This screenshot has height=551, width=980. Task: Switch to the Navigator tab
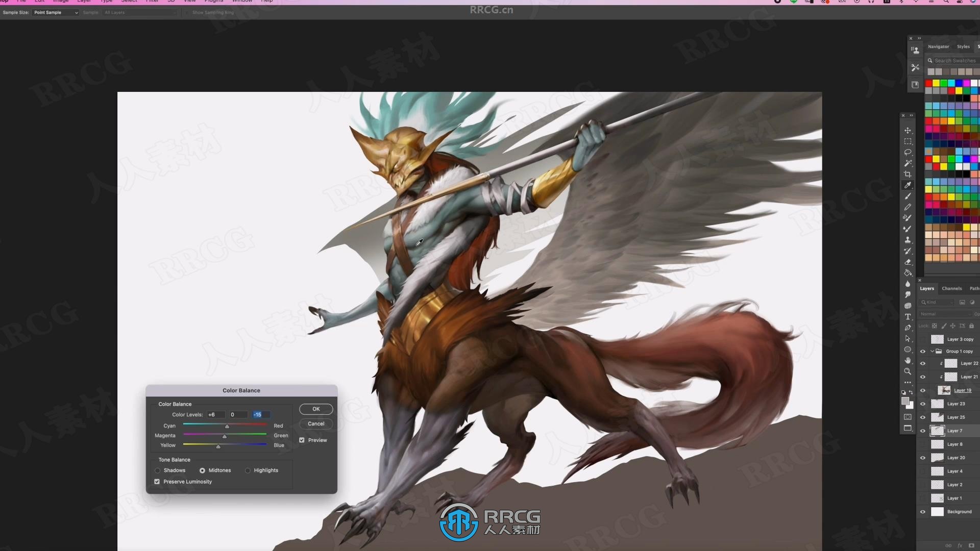coord(938,46)
